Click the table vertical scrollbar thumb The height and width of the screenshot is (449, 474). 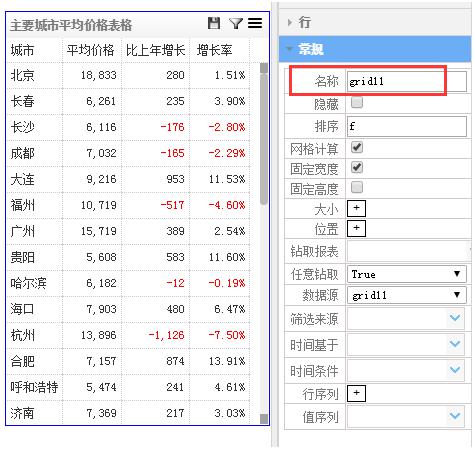(264, 134)
